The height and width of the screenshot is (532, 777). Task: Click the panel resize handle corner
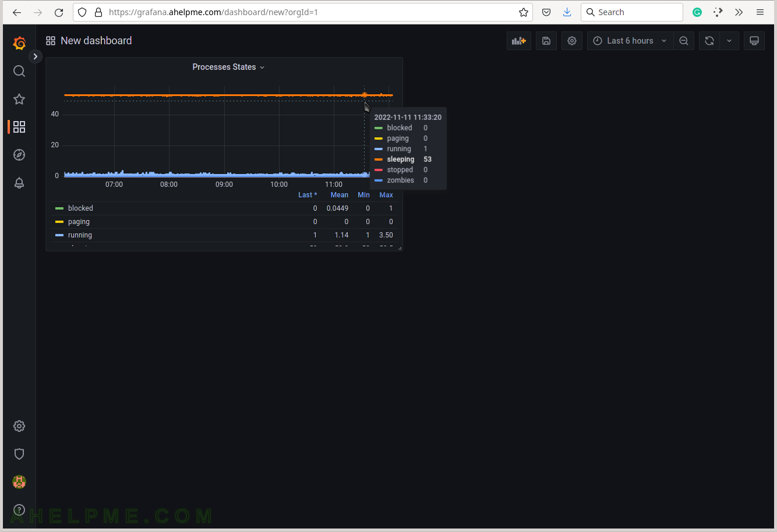click(400, 248)
